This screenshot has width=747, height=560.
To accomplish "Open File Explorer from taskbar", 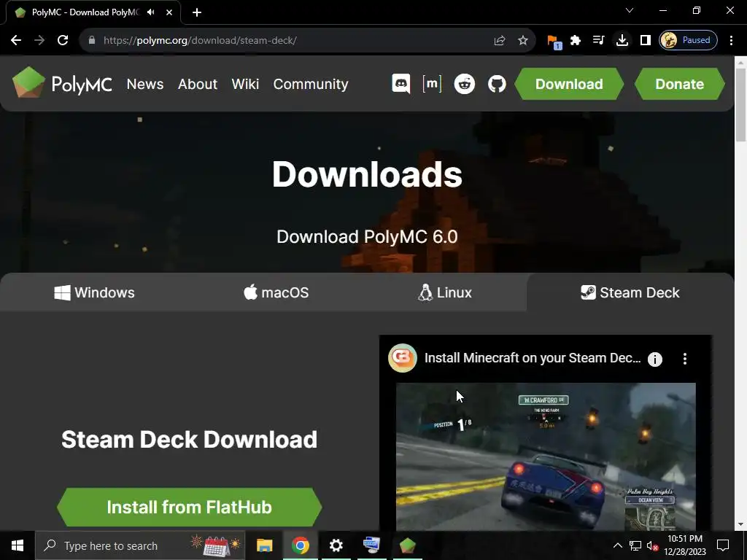I will [264, 545].
